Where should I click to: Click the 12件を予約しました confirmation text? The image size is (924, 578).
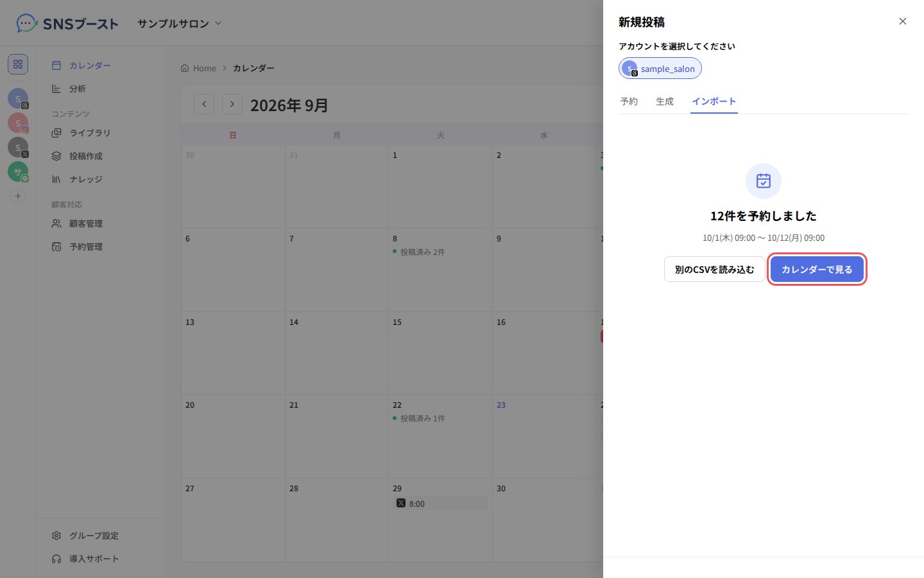tap(764, 216)
